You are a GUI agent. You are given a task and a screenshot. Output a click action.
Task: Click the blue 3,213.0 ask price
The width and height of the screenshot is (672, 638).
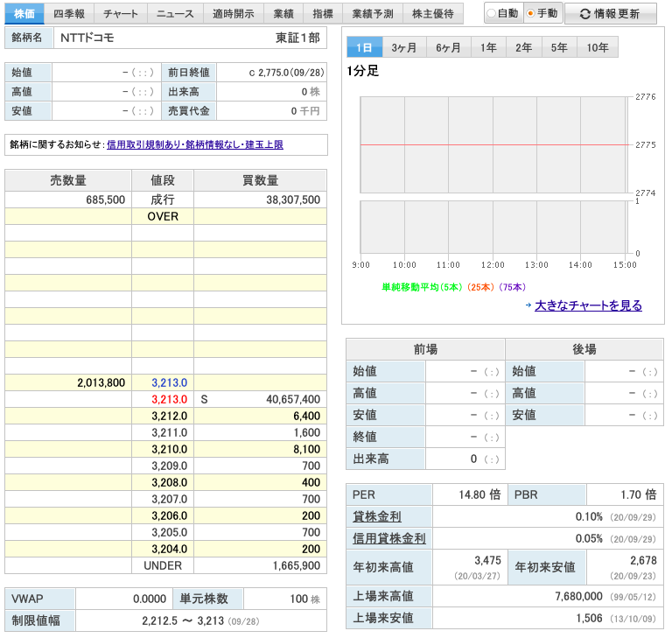(169, 382)
